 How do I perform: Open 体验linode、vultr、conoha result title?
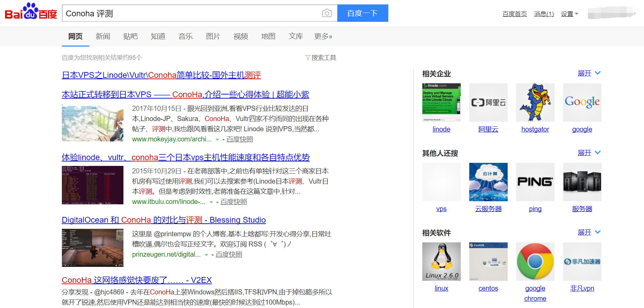coord(186,157)
